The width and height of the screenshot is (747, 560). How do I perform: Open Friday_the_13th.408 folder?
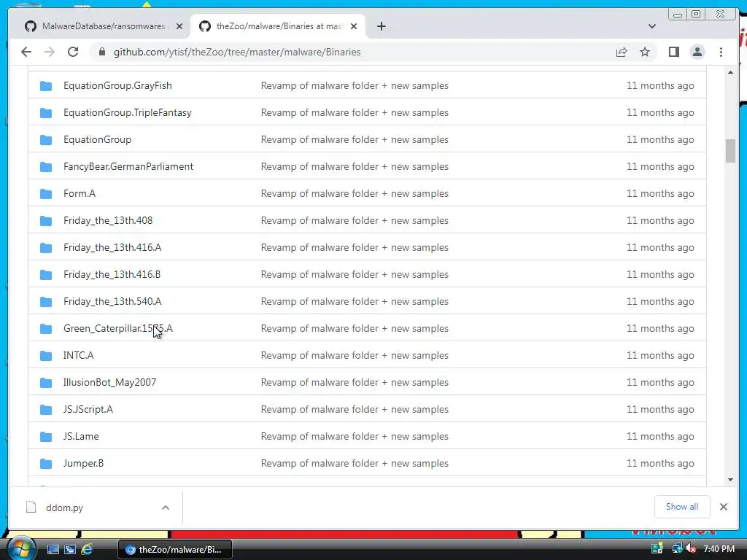(108, 220)
